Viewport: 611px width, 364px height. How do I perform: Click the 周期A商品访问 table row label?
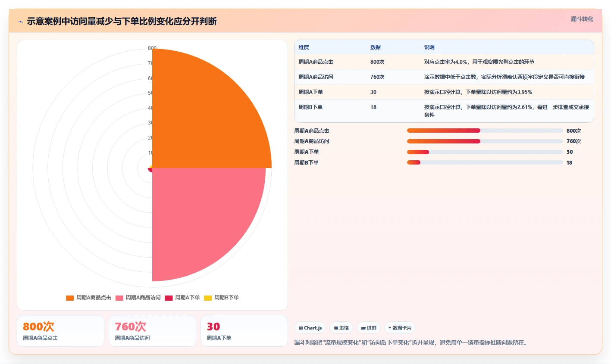coord(316,77)
